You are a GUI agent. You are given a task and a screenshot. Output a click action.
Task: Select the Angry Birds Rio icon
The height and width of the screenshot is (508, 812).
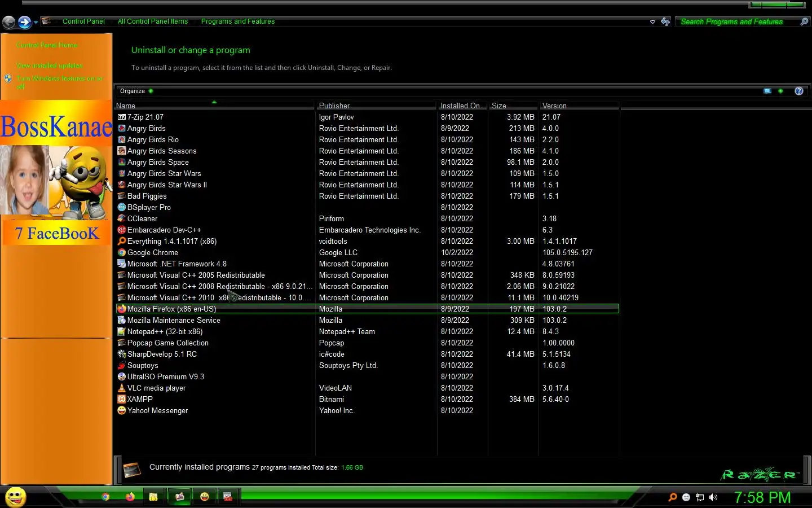[121, 139]
